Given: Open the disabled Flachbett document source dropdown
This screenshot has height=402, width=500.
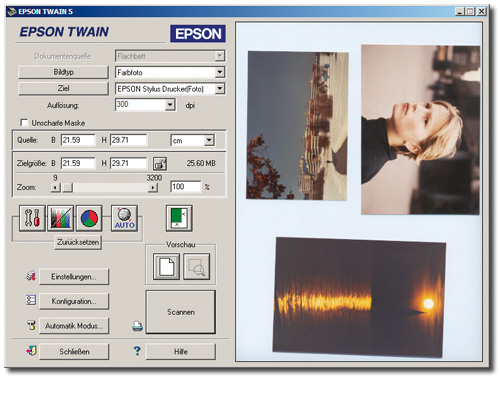Looking at the screenshot, I should [x=220, y=56].
